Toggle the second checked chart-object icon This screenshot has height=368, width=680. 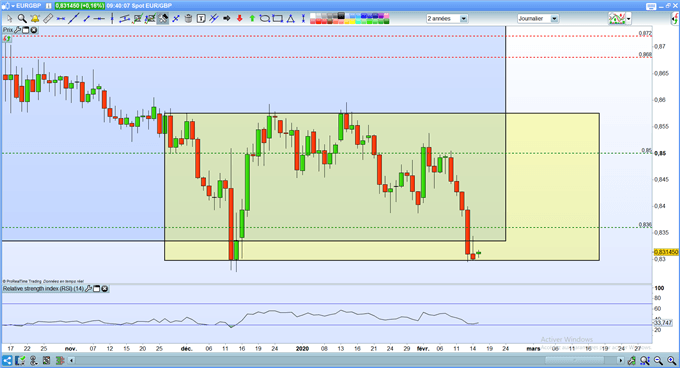[150, 19]
